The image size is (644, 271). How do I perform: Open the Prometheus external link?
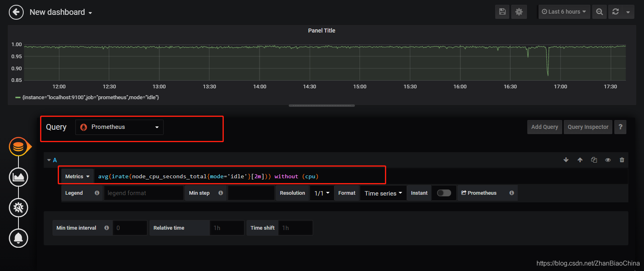479,193
